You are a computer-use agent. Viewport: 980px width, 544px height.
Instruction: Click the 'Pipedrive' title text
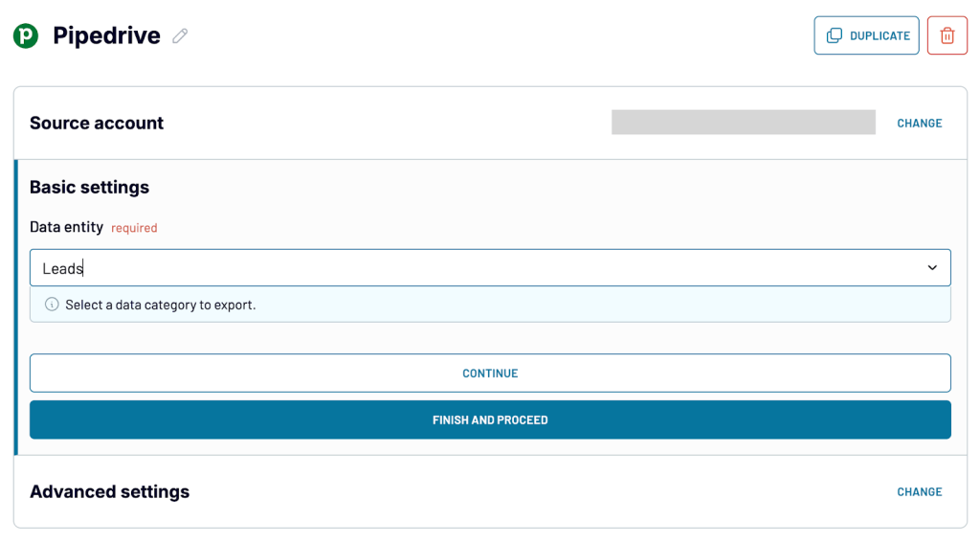pyautogui.click(x=106, y=35)
